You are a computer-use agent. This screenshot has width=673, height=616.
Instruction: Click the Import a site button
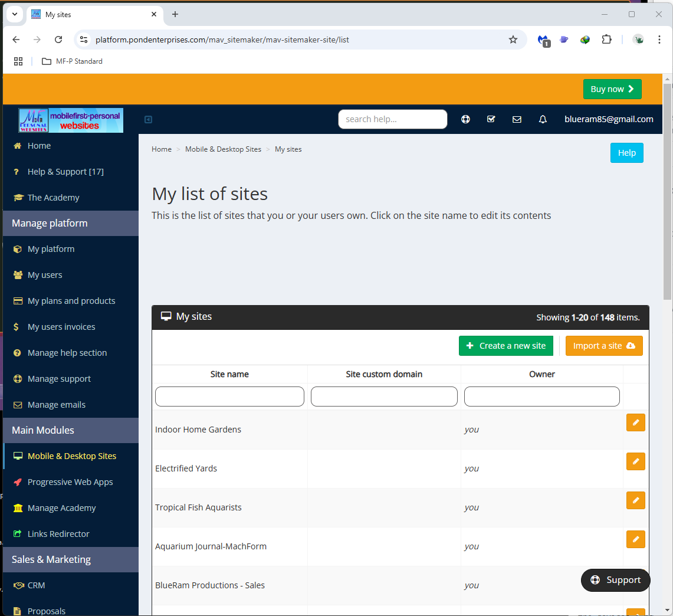[x=603, y=346]
